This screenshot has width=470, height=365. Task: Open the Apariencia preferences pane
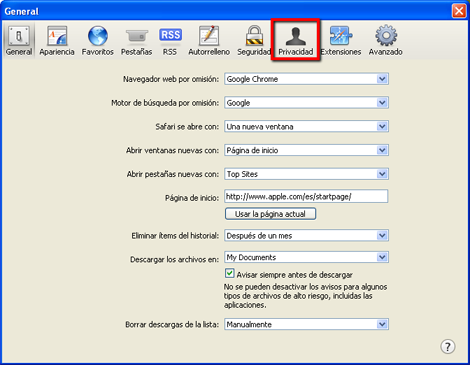[57, 40]
